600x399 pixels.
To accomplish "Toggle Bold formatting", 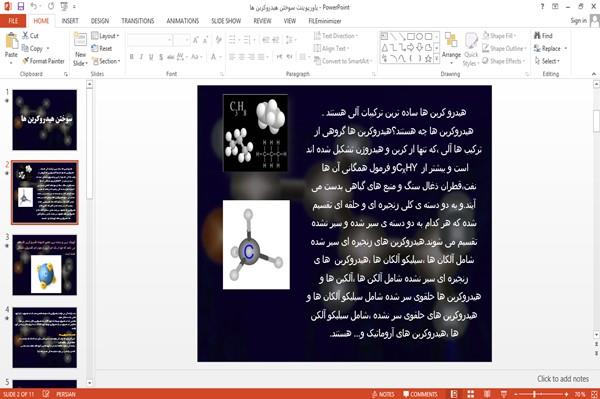I will [x=131, y=57].
